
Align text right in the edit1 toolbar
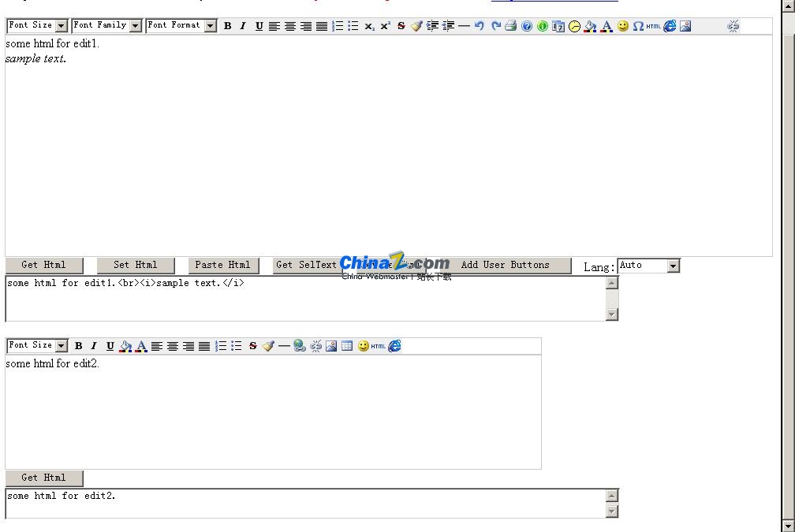coord(306,26)
